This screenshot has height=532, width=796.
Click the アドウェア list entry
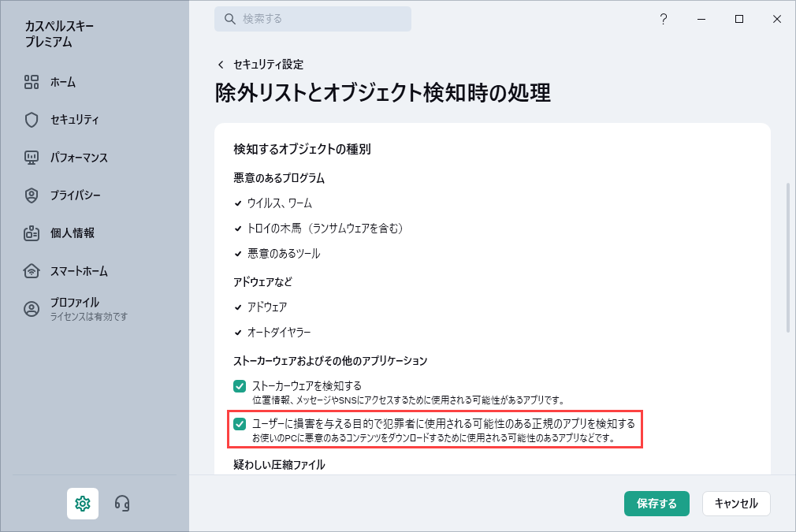point(267,307)
